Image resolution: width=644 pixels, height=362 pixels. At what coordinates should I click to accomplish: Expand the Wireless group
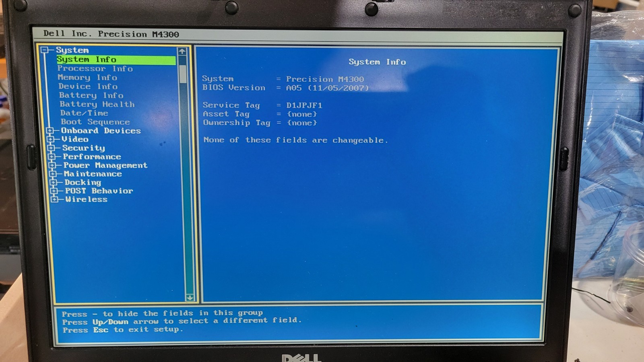(x=54, y=199)
